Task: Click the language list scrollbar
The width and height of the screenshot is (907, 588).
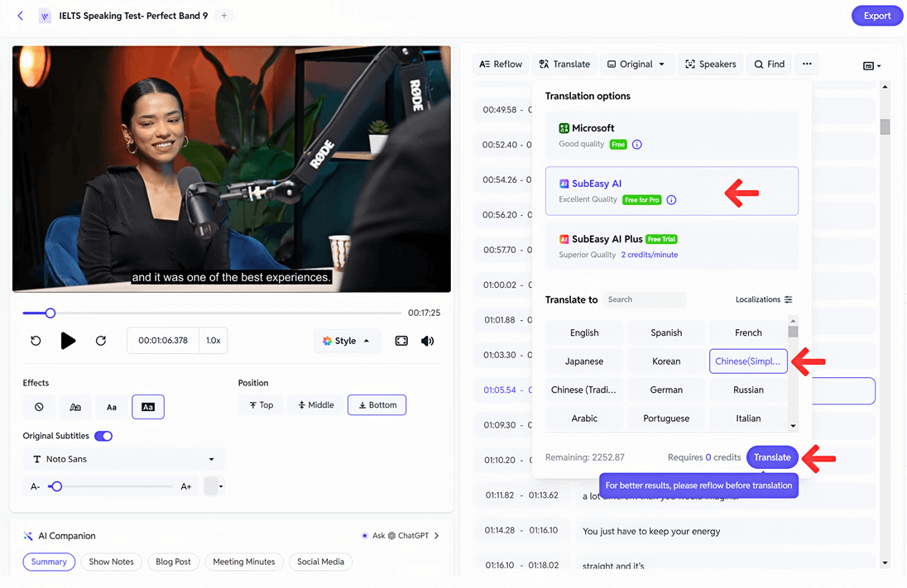Action: point(793,332)
